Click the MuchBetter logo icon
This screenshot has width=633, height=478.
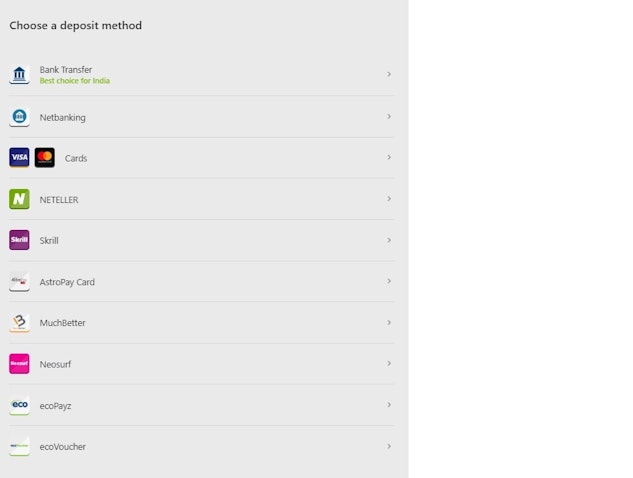pos(19,323)
